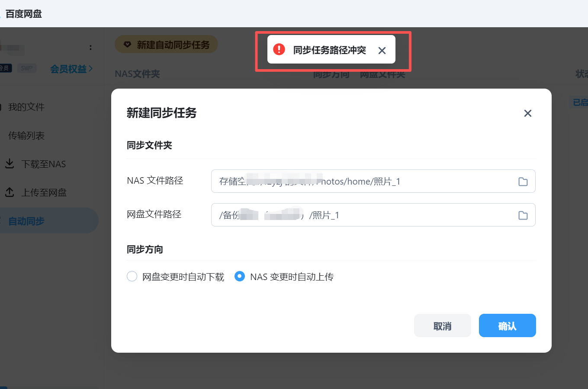The width and height of the screenshot is (588, 389).
Task: Open 传输列表 in the sidebar
Action: [26, 135]
